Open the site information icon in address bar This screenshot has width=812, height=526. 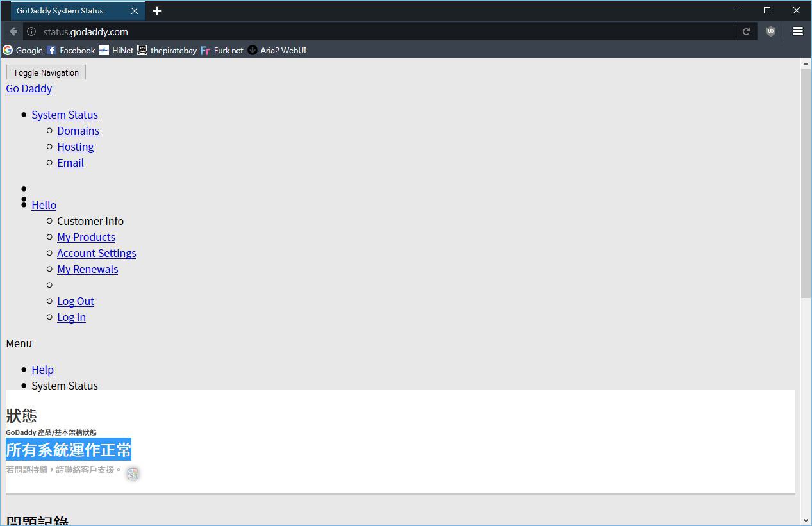coord(31,31)
